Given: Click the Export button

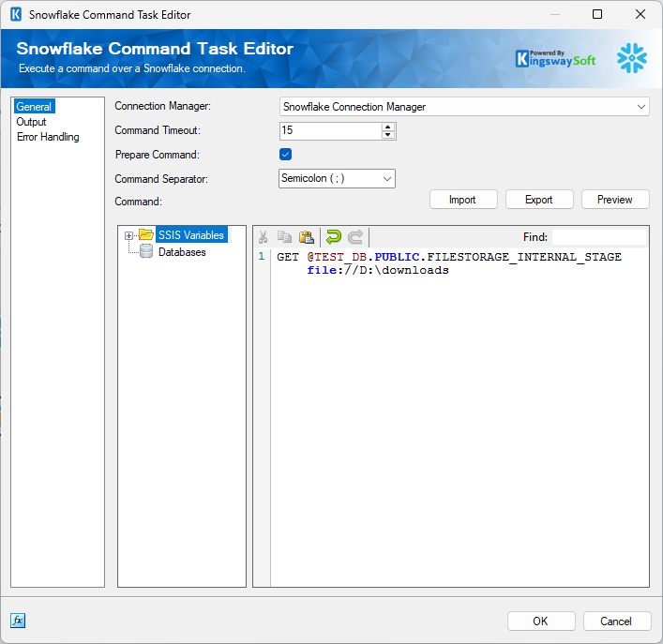Looking at the screenshot, I should (x=539, y=200).
